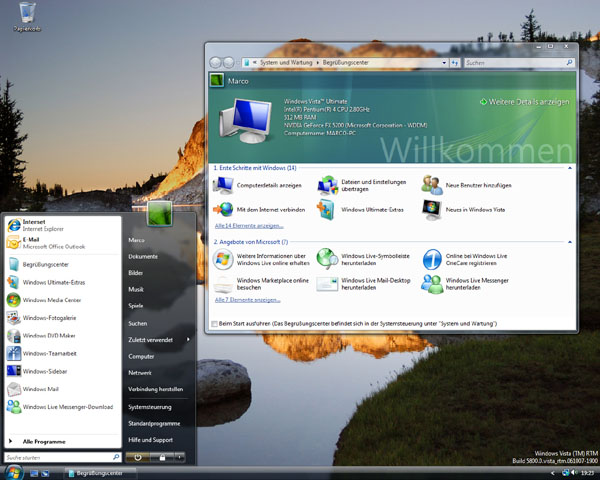Open Windows Marketplace online besuchen

pyautogui.click(x=261, y=284)
